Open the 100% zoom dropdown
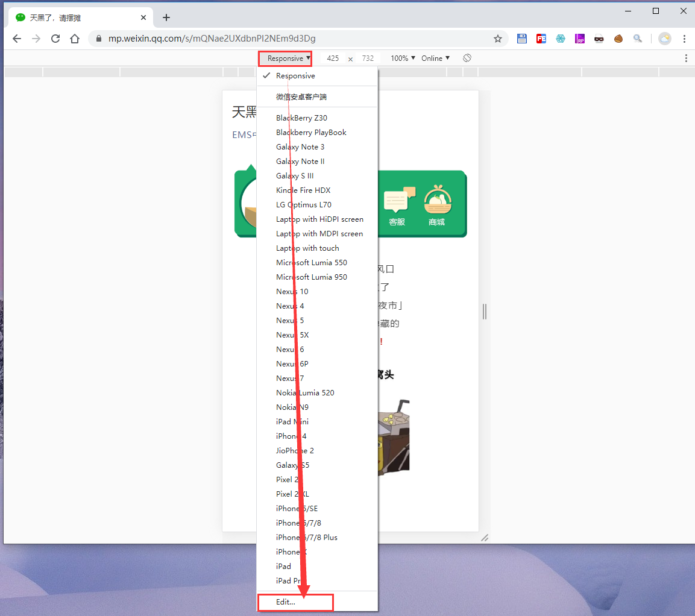Viewport: 695px width, 616px height. [x=403, y=58]
